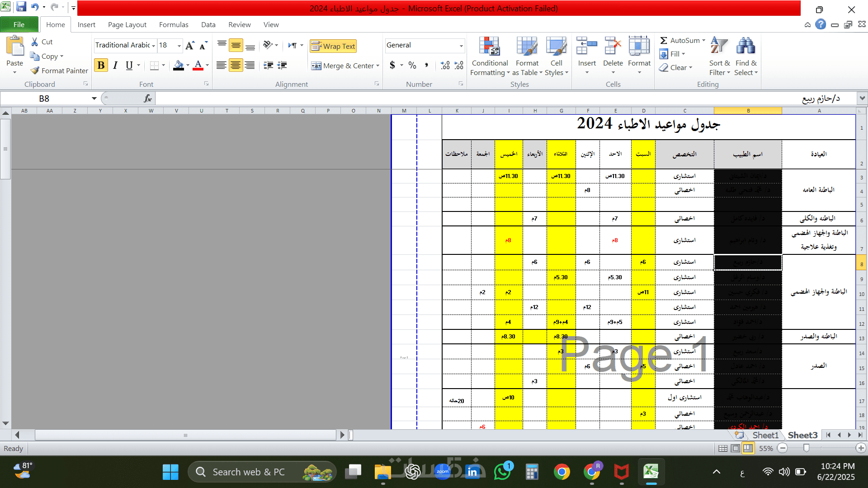
Task: Expand the font name dropdown
Action: tap(154, 46)
